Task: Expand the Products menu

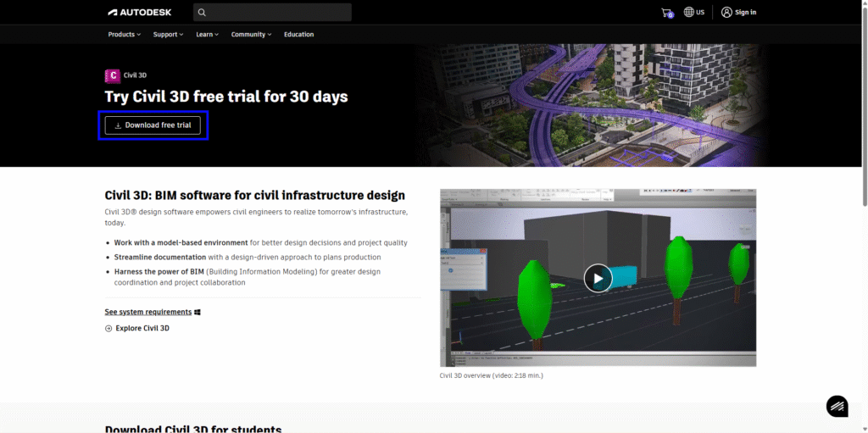Action: coord(124,35)
